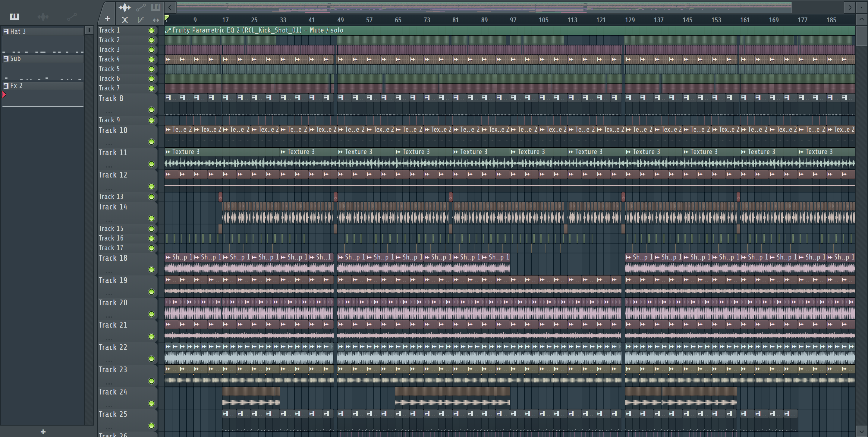Screen dimensions: 868x437
Task: Mute Track 2 with its green LED
Action: [x=152, y=40]
